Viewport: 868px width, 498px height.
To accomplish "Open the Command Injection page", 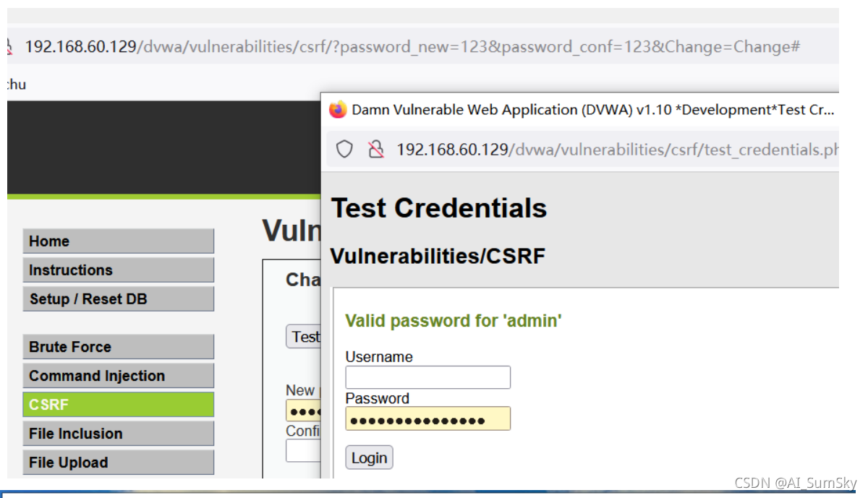I will tap(119, 376).
